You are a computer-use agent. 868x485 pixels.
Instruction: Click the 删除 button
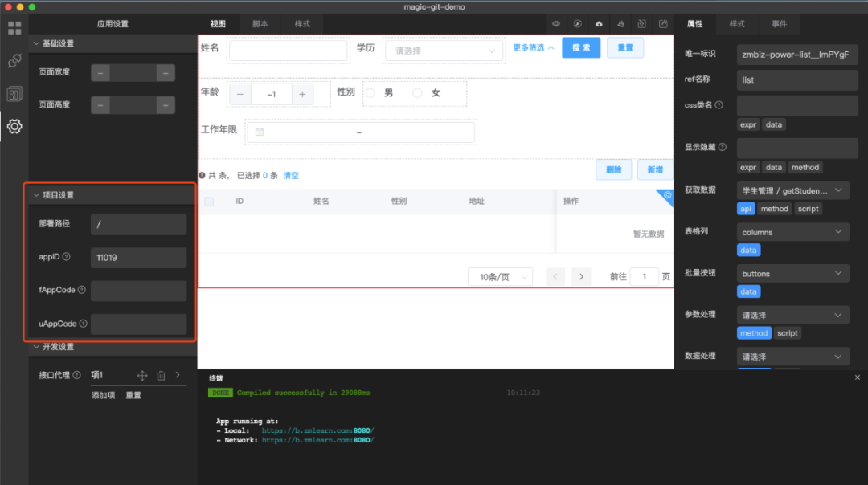613,169
